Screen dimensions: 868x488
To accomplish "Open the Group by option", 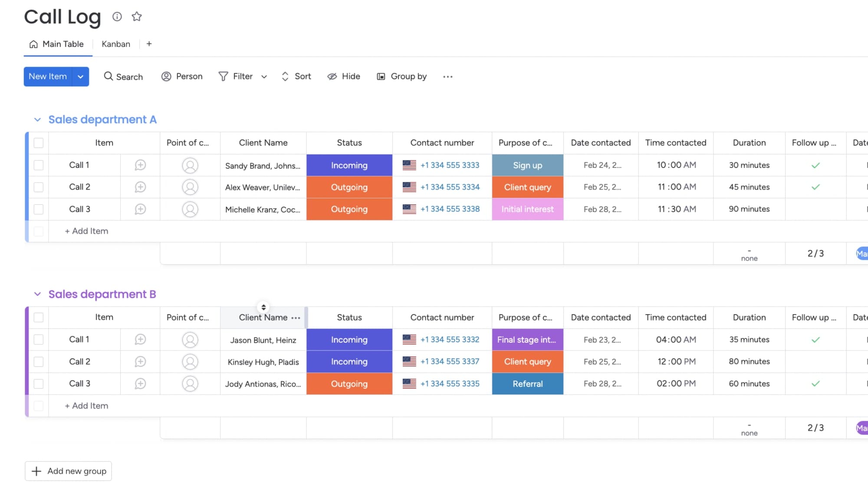I will [402, 76].
